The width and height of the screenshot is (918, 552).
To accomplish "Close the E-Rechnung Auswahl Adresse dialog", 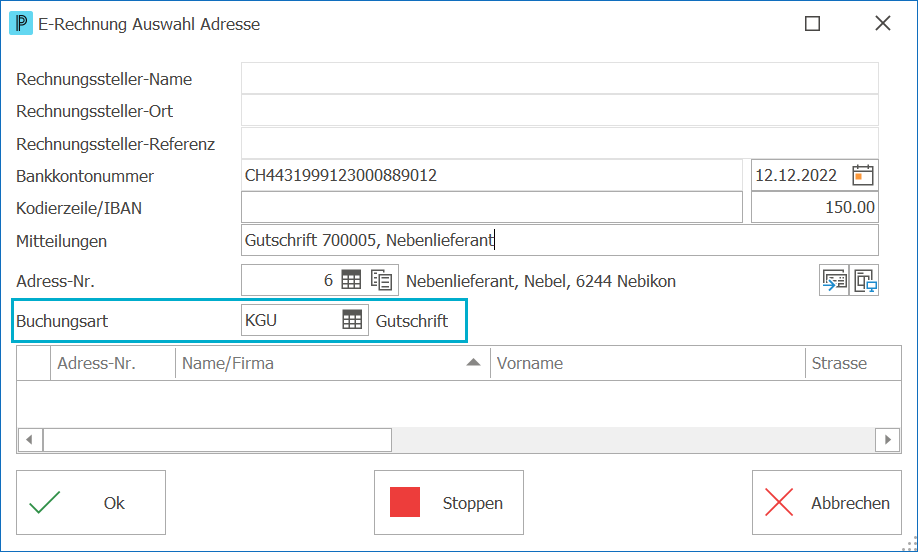I will (882, 23).
